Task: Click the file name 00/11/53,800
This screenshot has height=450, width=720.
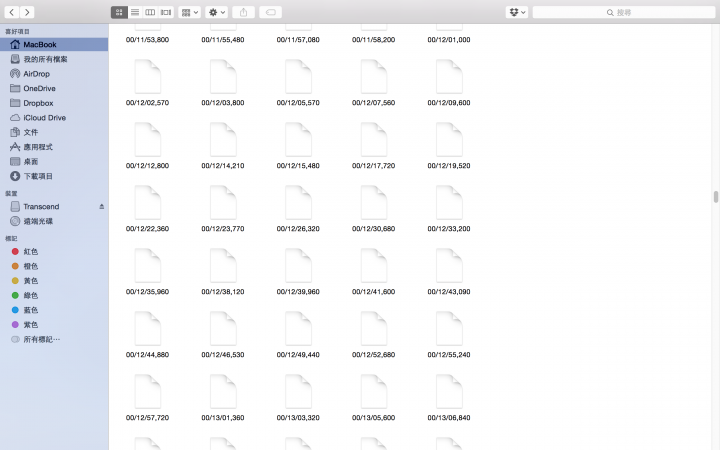Action: point(147,40)
